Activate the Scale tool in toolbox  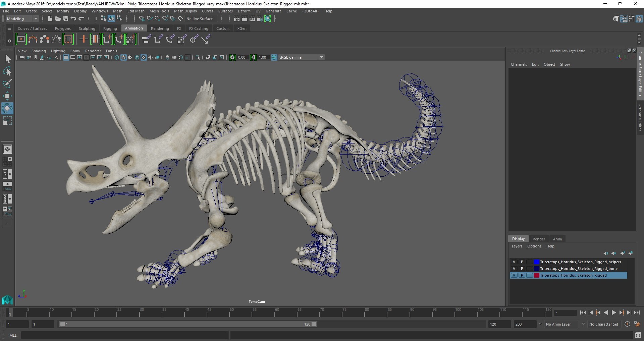pyautogui.click(x=7, y=121)
